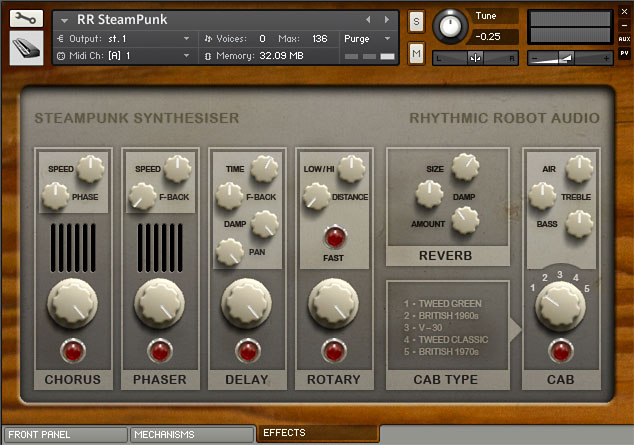Close the instrument with X button
This screenshot has width=634, height=445.
(x=624, y=12)
